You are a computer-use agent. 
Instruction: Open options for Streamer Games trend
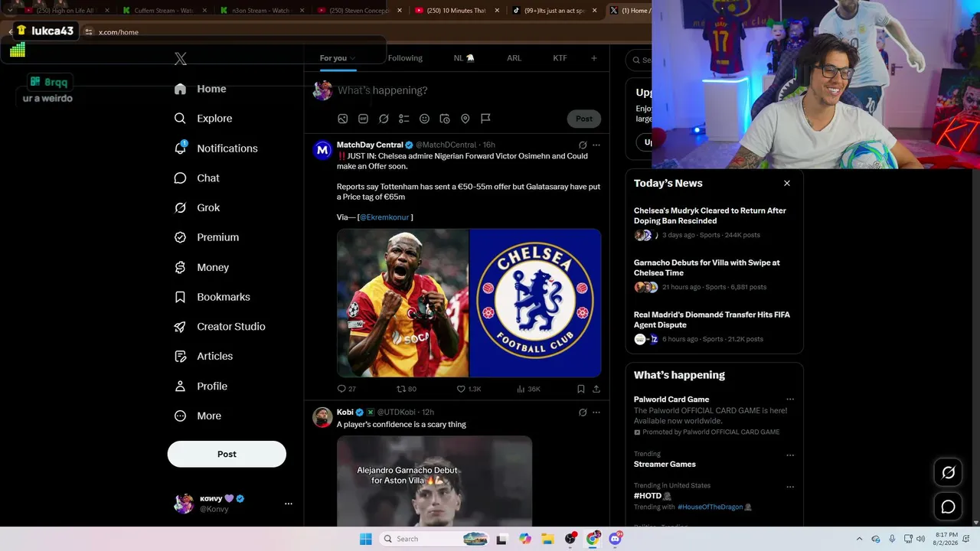point(790,455)
